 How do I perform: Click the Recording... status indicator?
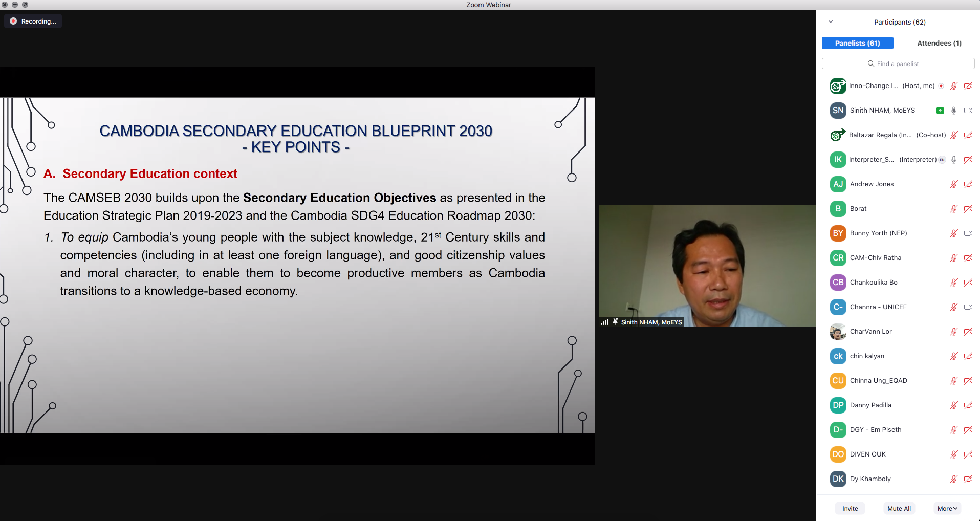point(33,21)
